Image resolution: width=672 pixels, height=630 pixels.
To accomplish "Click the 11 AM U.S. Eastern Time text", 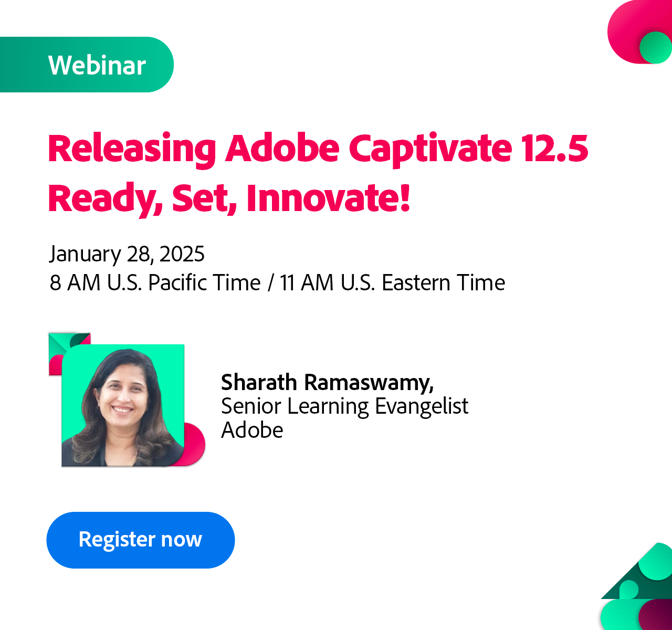I will [392, 283].
